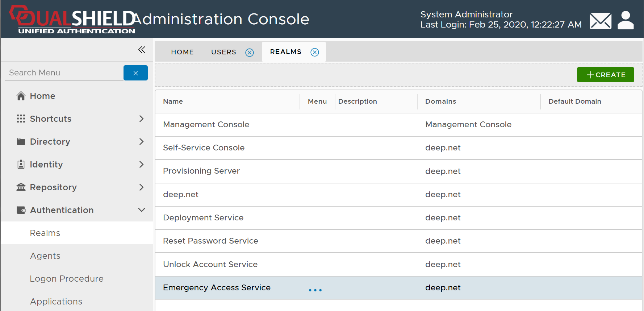Collapse the sidebar with double-chevron icon
The width and height of the screenshot is (644, 311).
(x=142, y=50)
